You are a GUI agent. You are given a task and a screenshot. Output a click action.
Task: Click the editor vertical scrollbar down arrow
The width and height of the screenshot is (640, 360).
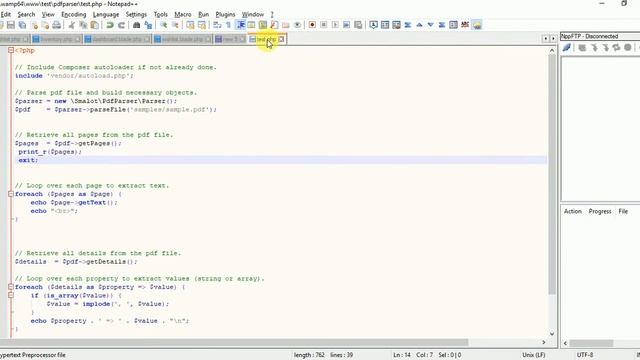[552, 333]
